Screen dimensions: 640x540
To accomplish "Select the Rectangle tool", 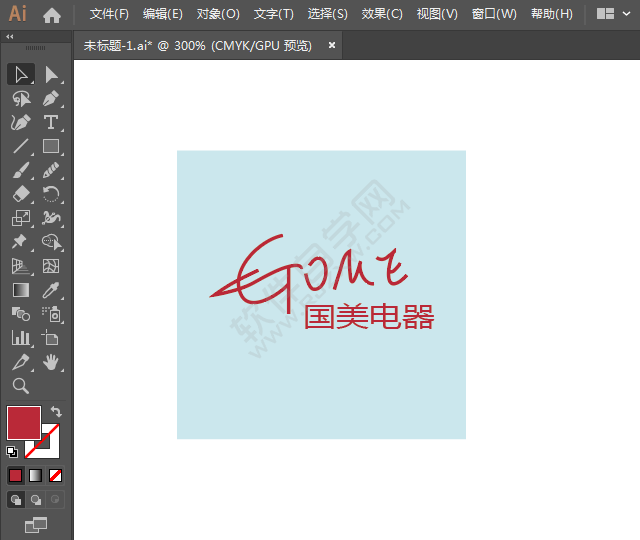I will click(x=51, y=146).
